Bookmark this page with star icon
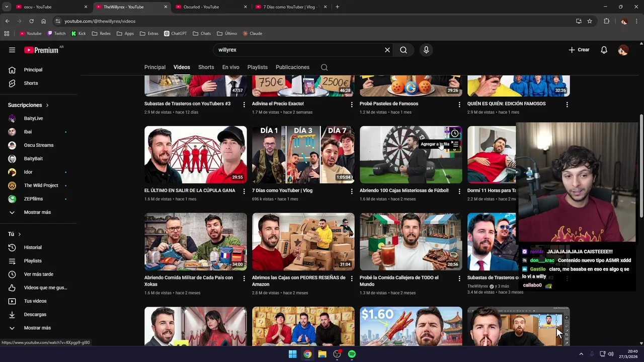Viewport: 644px width, 362px height. [590, 21]
